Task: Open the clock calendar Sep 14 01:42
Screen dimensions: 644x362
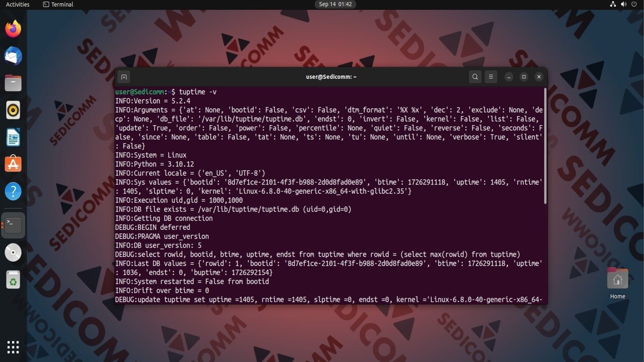Action: (335, 4)
